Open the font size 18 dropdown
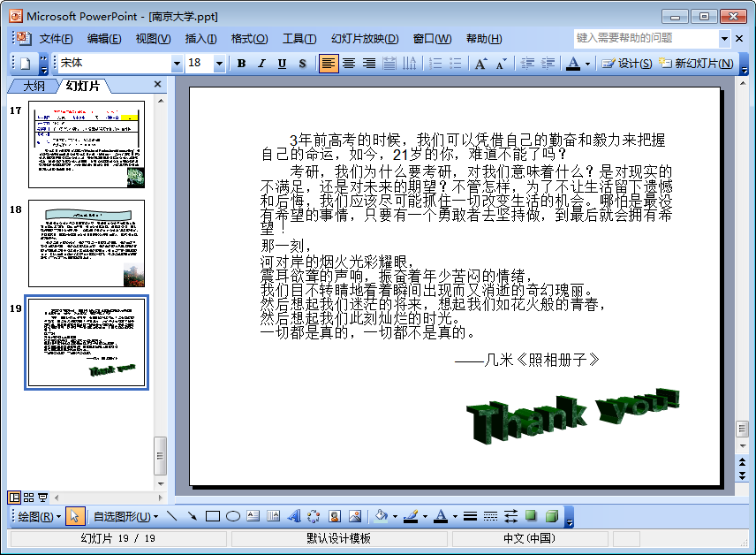Screen dimensions: 756x555 (219, 64)
